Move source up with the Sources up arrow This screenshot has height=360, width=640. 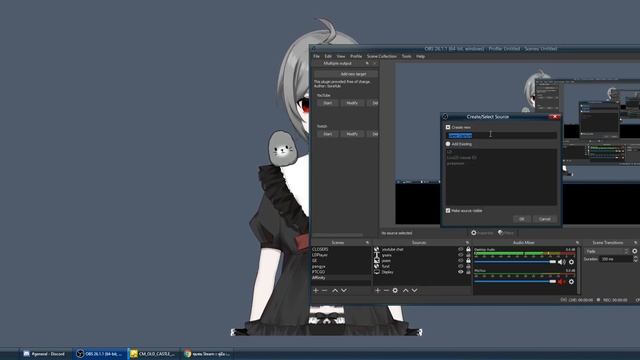(x=405, y=291)
